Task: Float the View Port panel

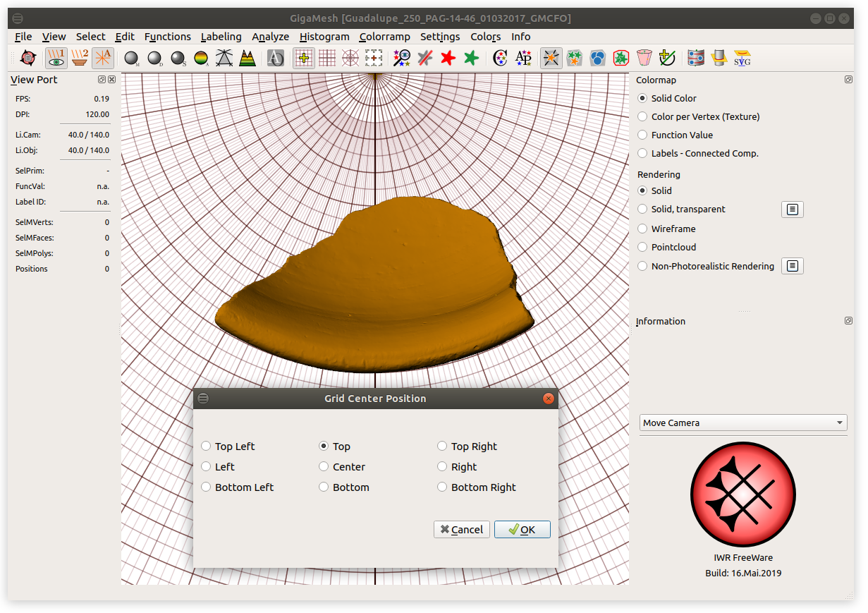Action: coord(102,80)
